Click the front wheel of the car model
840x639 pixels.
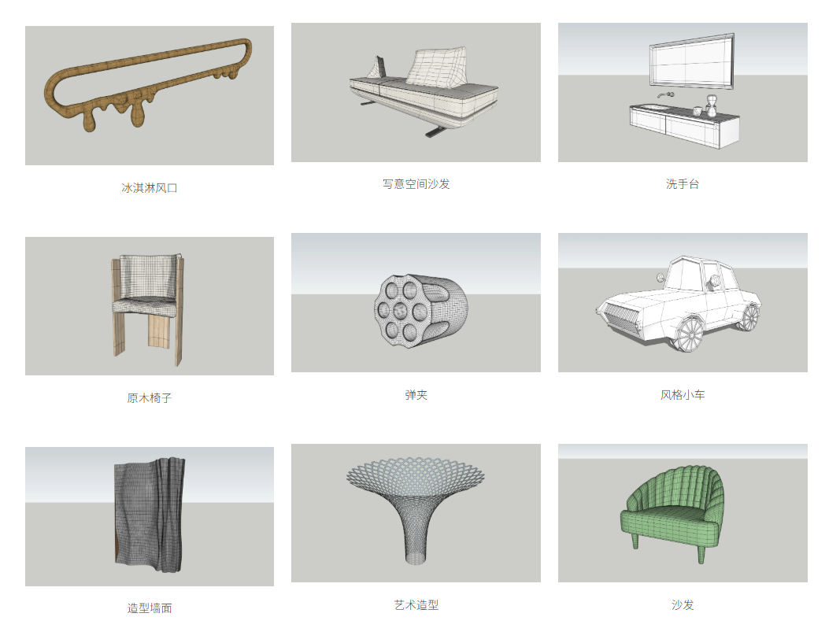click(689, 333)
